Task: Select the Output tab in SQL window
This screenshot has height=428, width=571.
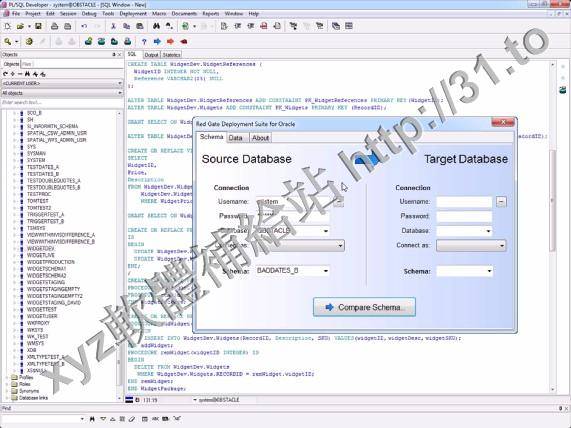Action: point(151,55)
